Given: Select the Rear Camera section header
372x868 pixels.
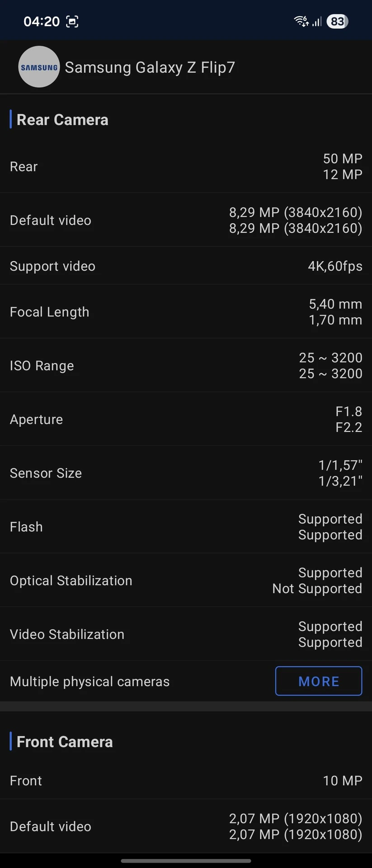Looking at the screenshot, I should 62,120.
